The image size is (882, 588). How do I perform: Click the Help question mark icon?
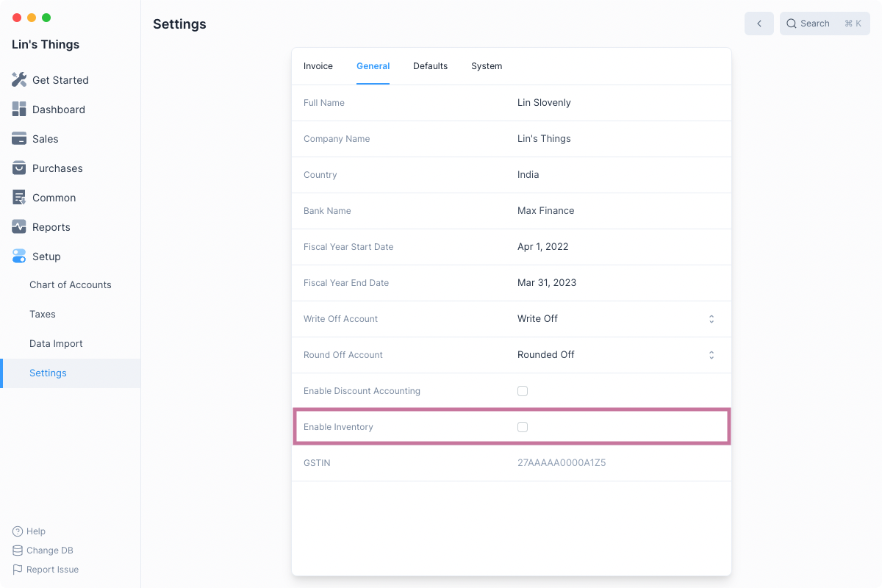coord(18,531)
